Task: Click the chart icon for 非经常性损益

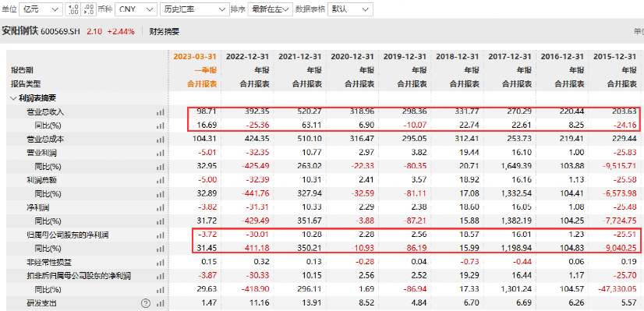Action: 160,263
